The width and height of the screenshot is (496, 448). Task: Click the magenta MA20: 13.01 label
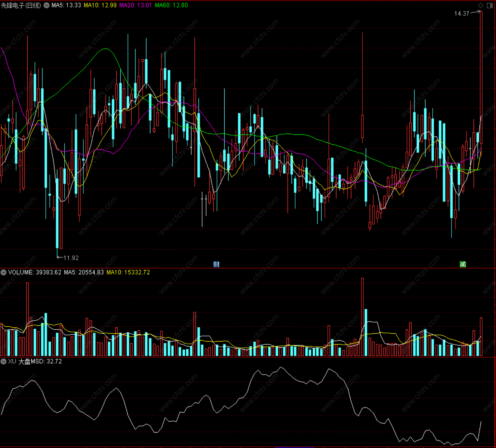(x=136, y=5)
